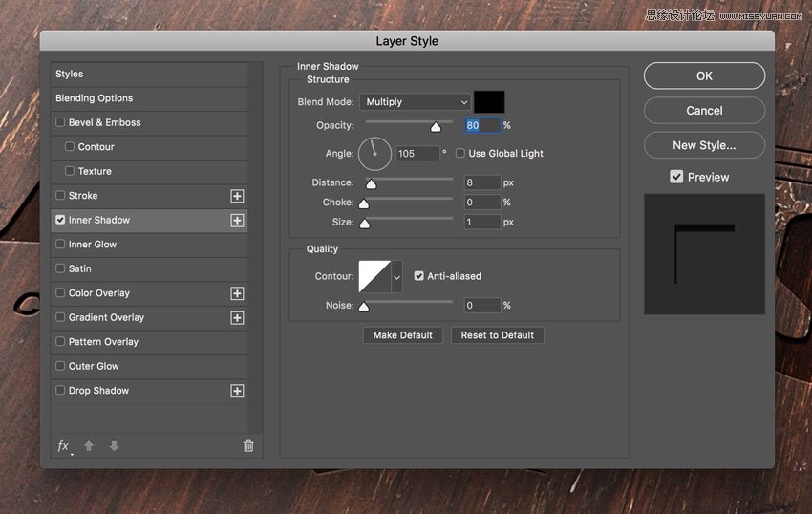Open the fx effects menu icon
Image resolution: width=812 pixels, height=514 pixels.
64,446
